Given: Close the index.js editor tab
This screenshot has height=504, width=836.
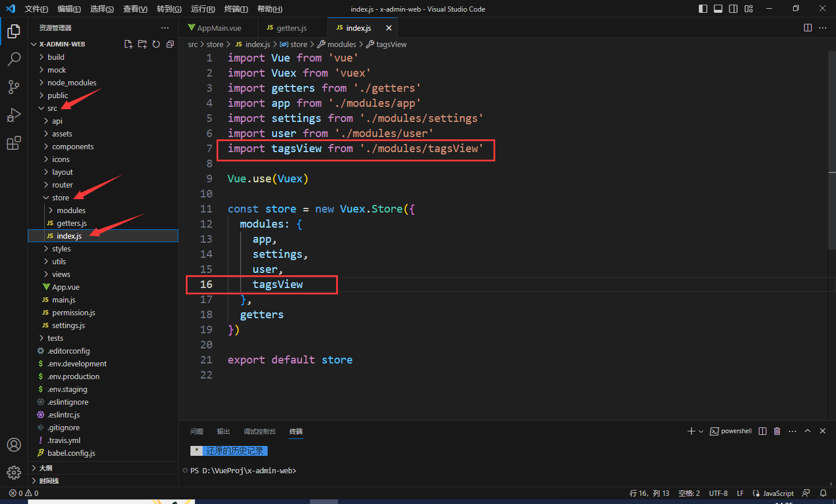Looking at the screenshot, I should click(389, 28).
